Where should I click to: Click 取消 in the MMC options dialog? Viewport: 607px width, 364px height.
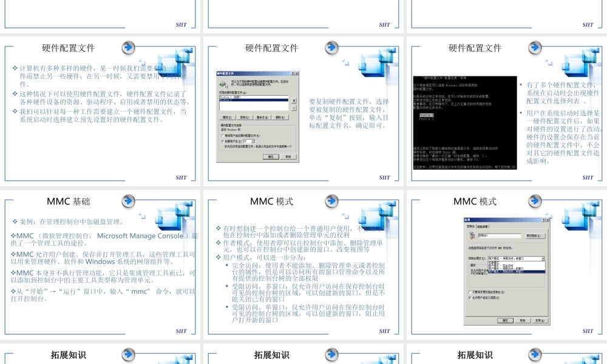coord(523,320)
